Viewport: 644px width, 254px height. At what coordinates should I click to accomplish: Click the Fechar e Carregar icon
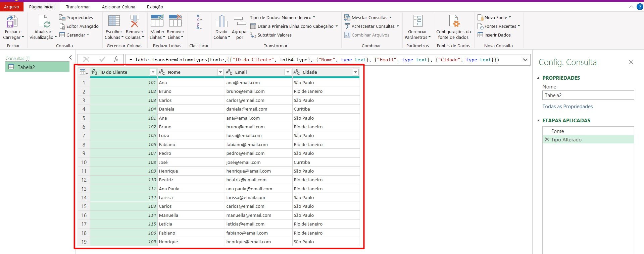[x=12, y=21]
